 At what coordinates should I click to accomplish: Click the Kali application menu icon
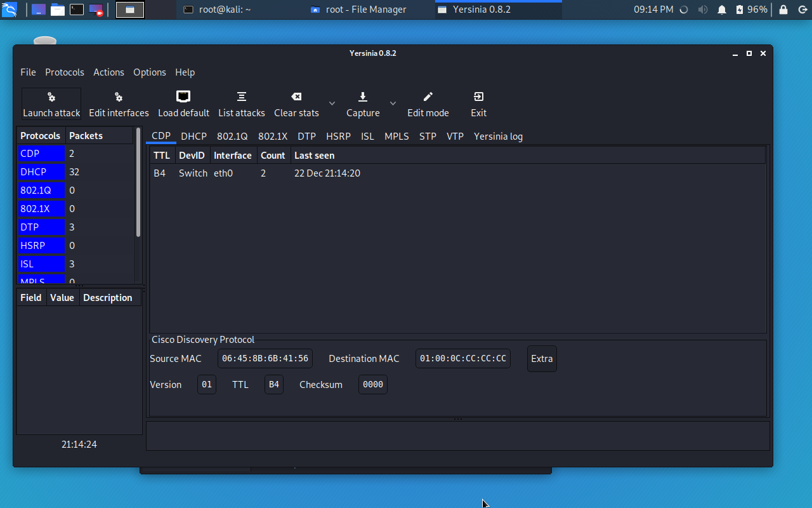(10, 10)
